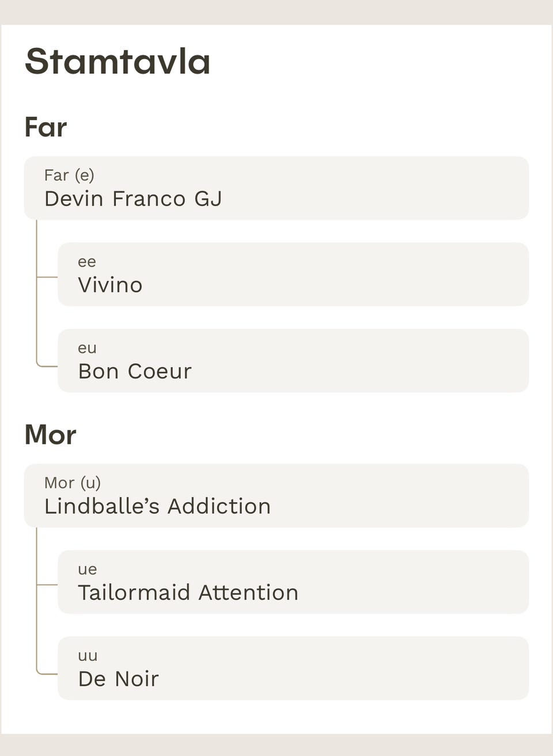This screenshot has height=756, width=553.
Task: Click the branch connector to Tailormaid Attention
Action: (x=47, y=584)
